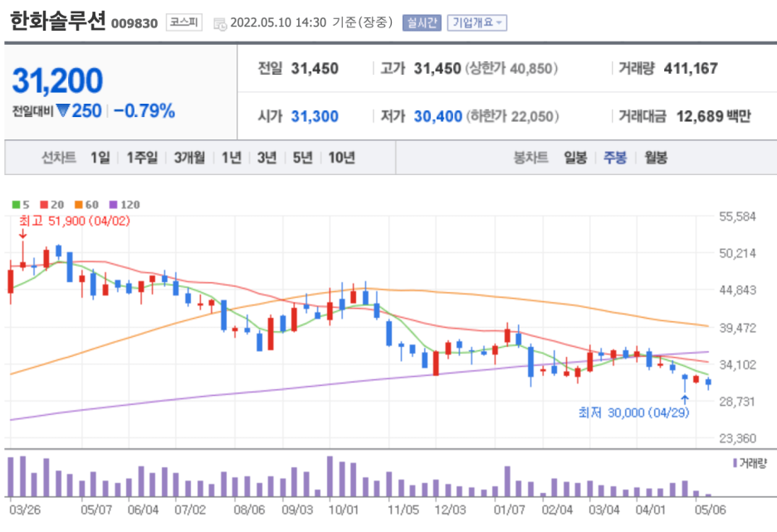Click the 10/01 date axis label
The image size is (777, 532).
point(344,510)
